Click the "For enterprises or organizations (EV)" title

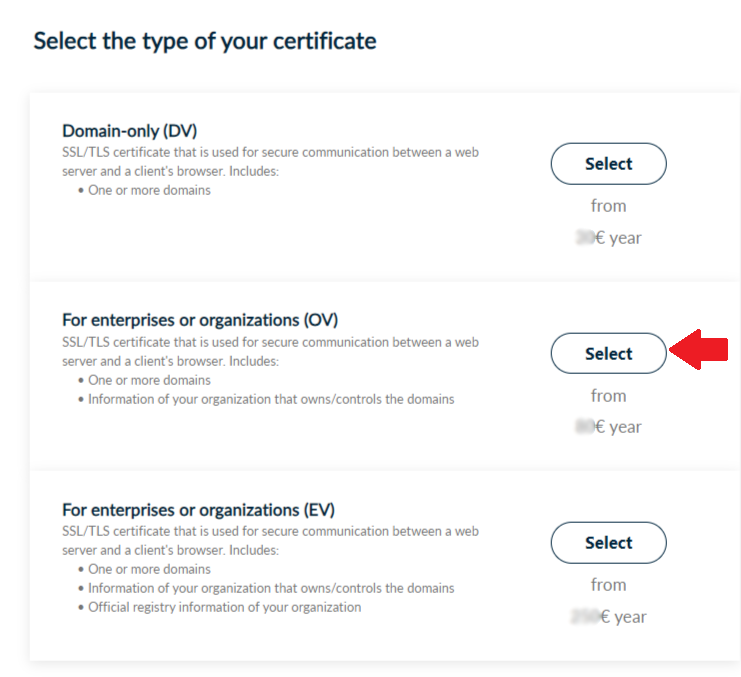[199, 509]
